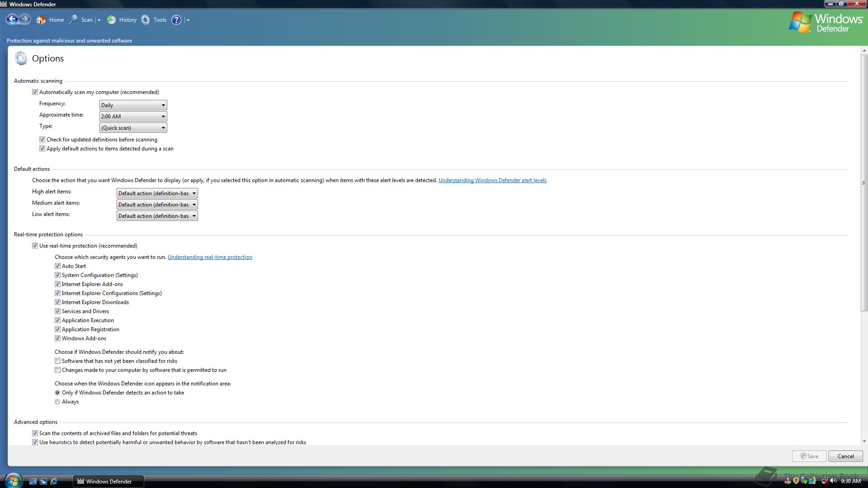
Task: Click the magnifier Scan icon
Action: point(73,20)
